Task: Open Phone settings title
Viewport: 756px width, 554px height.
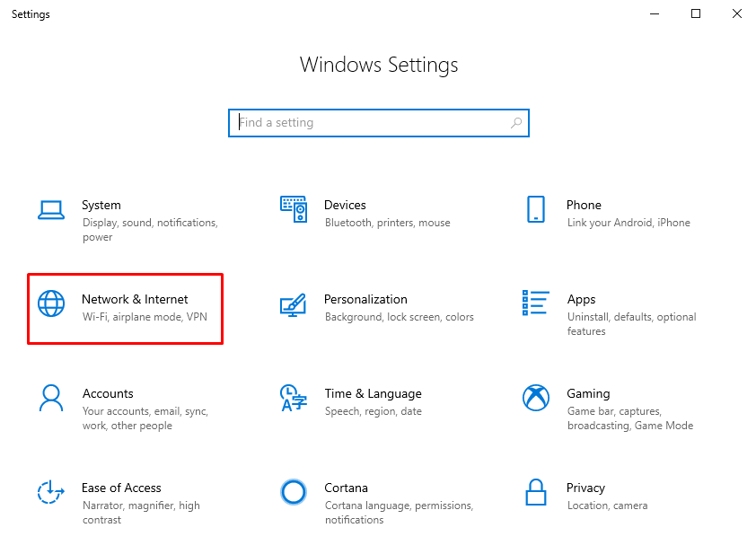Action: (x=584, y=205)
